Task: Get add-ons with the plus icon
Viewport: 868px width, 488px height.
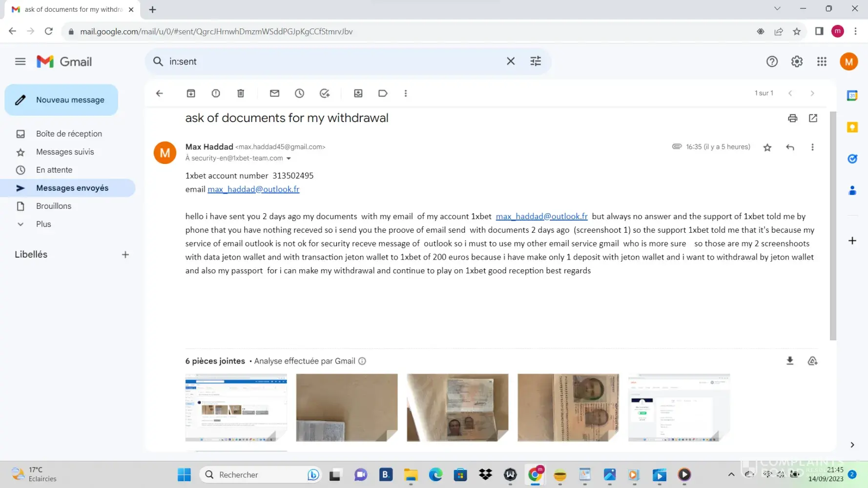Action: click(852, 241)
